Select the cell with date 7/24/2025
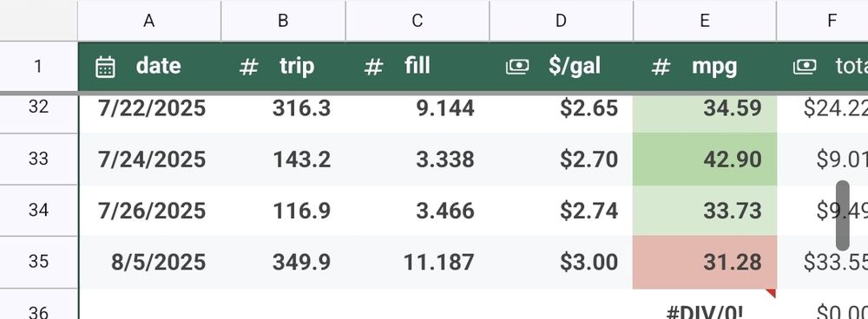Viewport: 868px width, 319px height. point(150,159)
